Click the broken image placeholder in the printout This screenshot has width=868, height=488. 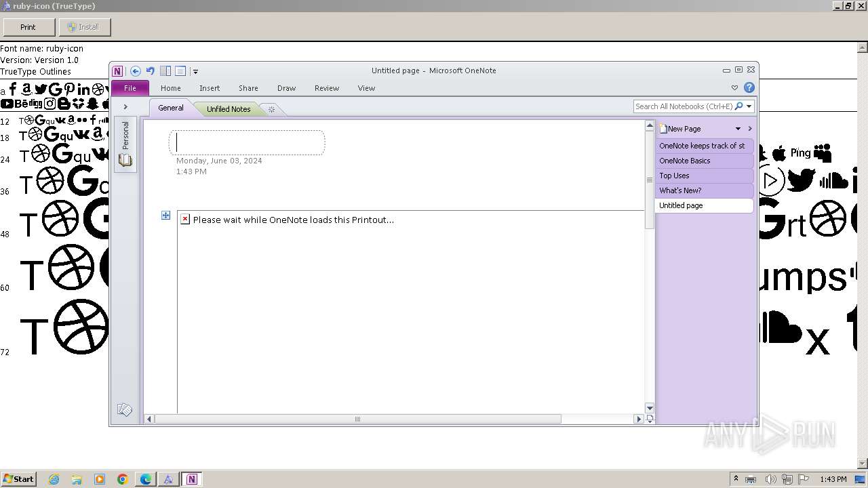pos(185,219)
